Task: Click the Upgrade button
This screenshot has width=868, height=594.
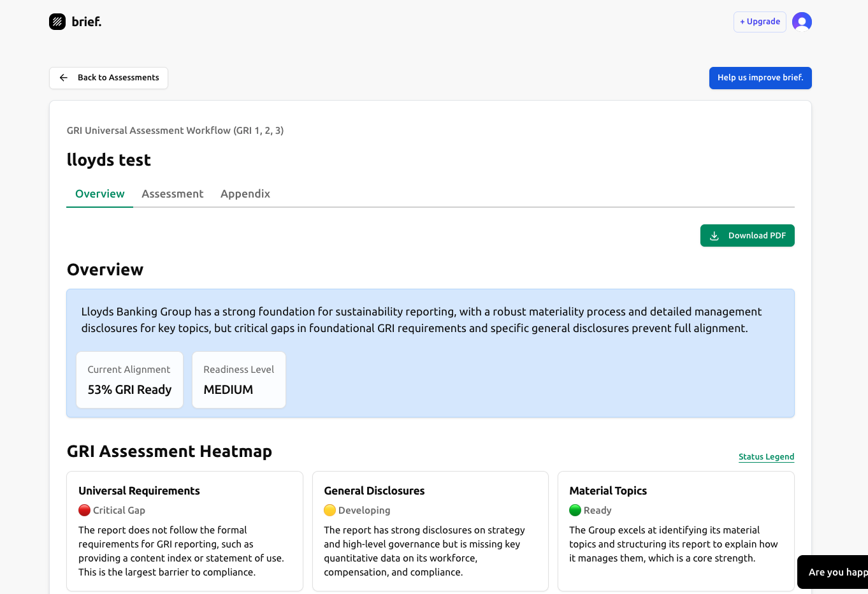Action: 760,21
